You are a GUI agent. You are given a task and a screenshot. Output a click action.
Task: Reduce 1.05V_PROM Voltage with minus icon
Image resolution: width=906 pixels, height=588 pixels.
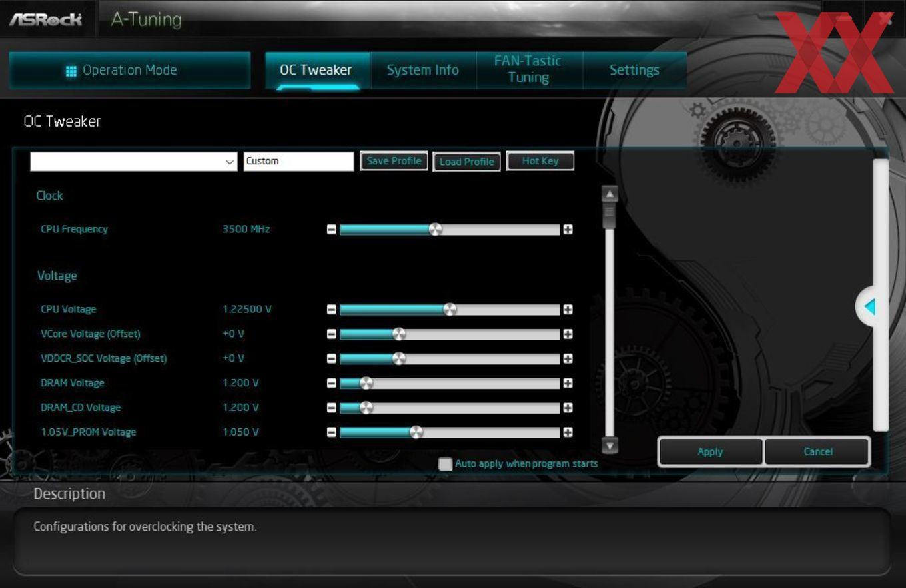point(332,432)
